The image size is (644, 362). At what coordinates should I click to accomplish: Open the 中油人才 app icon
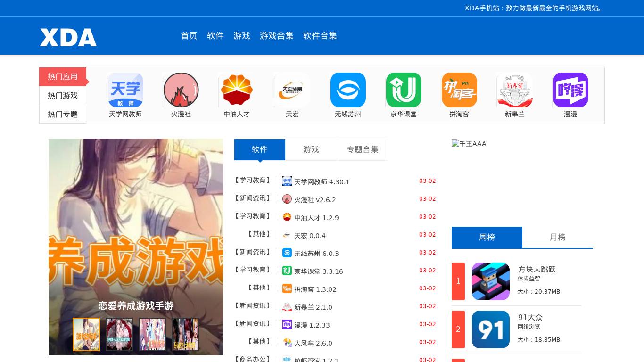pyautogui.click(x=237, y=90)
